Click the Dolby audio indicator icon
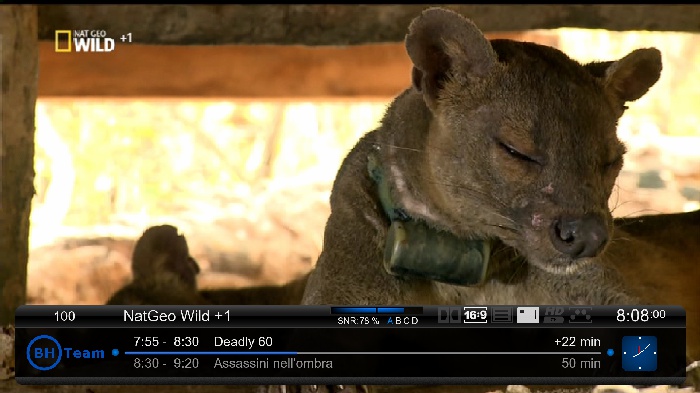This screenshot has width=700, height=393. coord(449,315)
